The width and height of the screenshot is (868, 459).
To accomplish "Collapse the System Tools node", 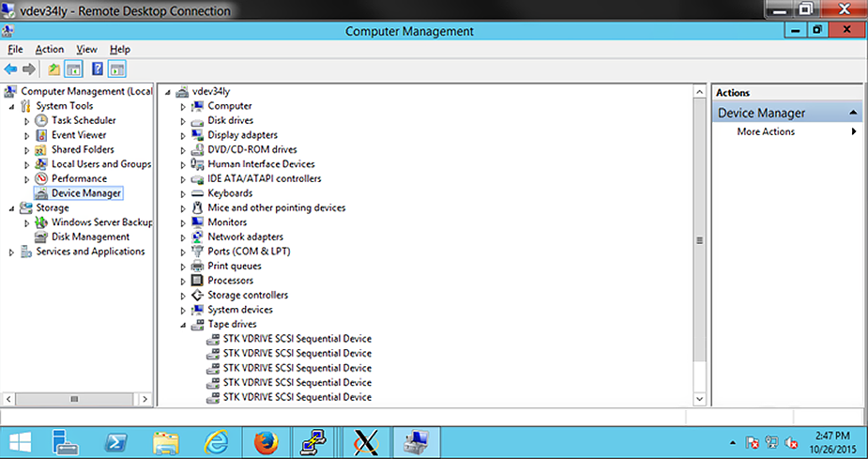I will pos(11,107).
